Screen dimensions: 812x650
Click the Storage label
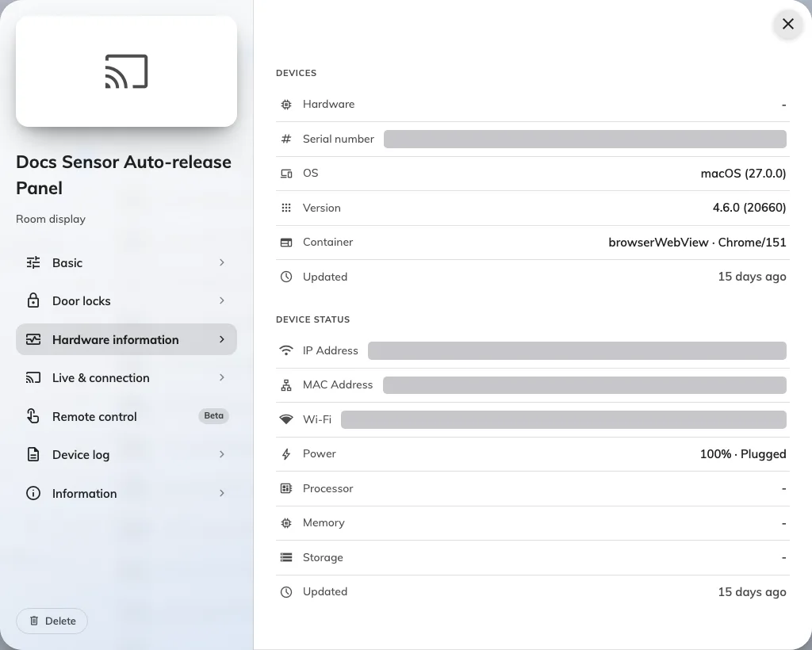pyautogui.click(x=324, y=557)
